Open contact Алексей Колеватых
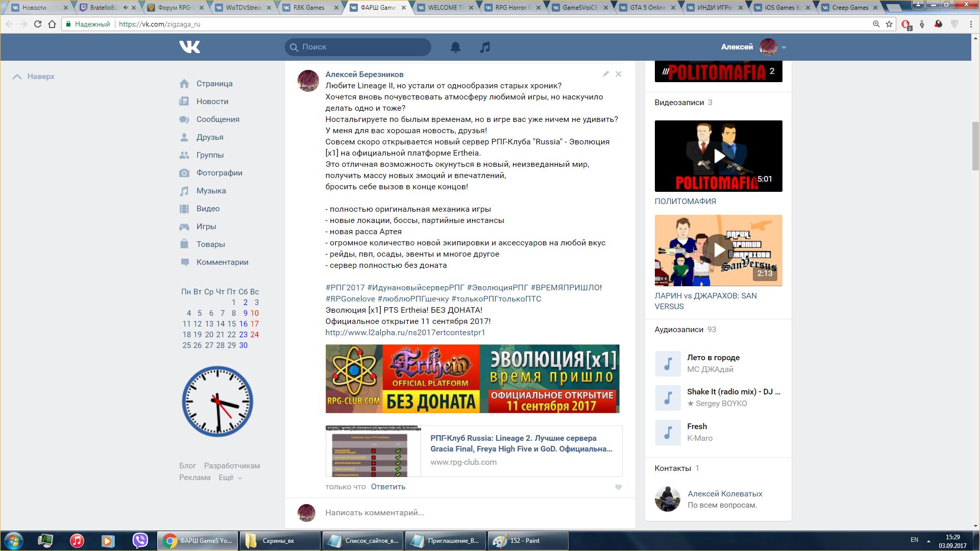The height and width of the screenshot is (551, 980). [x=725, y=494]
